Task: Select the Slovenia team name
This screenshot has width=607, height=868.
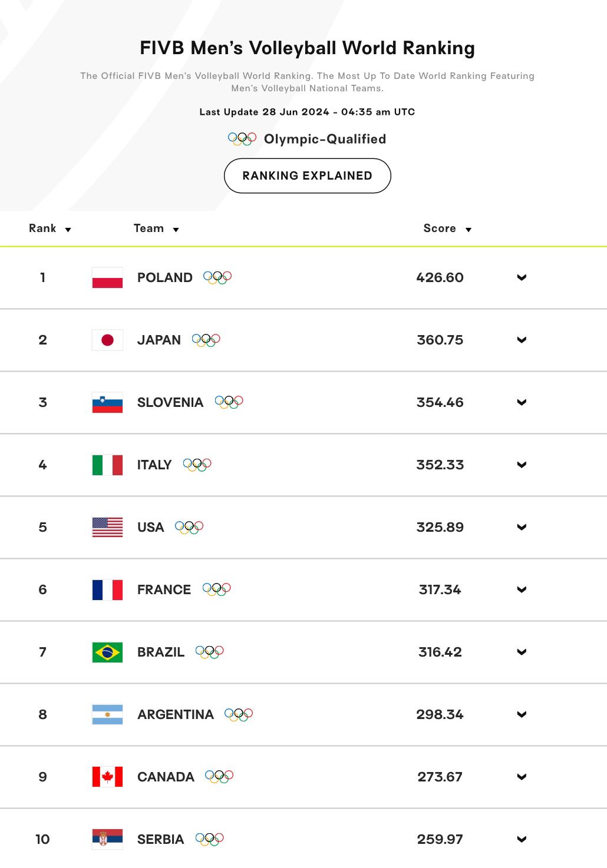Action: tap(170, 403)
